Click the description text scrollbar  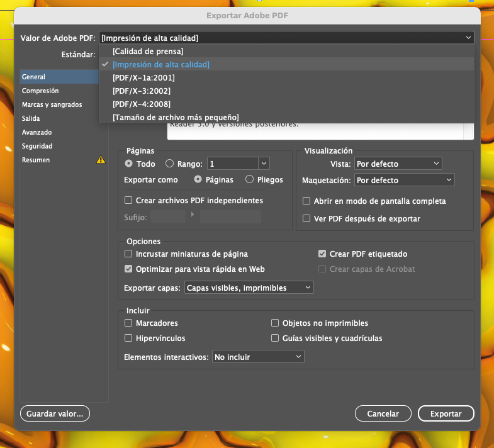click(468, 132)
